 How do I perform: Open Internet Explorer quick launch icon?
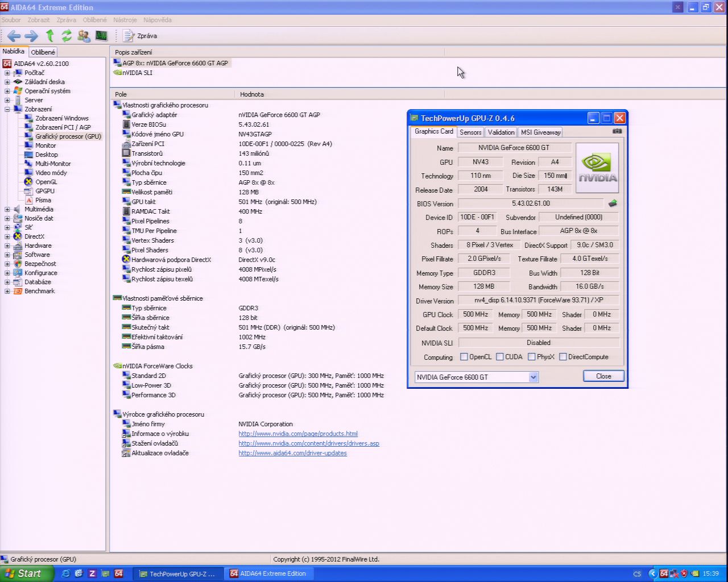tap(65, 573)
